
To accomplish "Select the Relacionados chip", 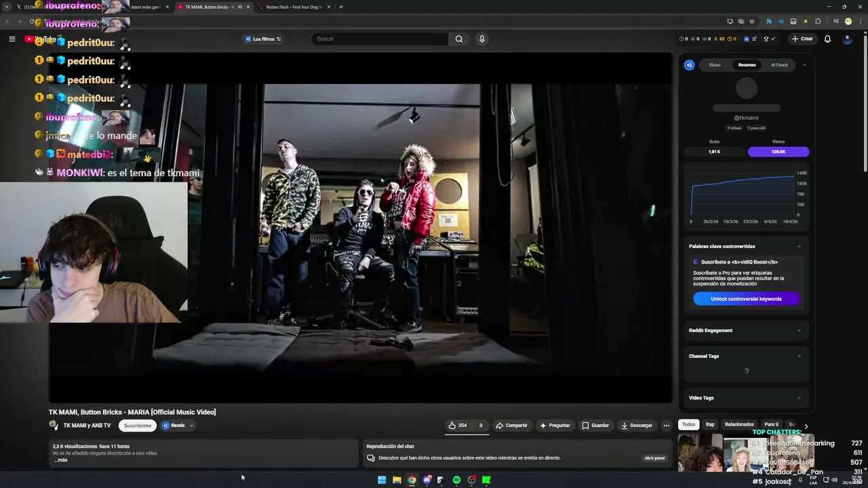I will tap(739, 425).
